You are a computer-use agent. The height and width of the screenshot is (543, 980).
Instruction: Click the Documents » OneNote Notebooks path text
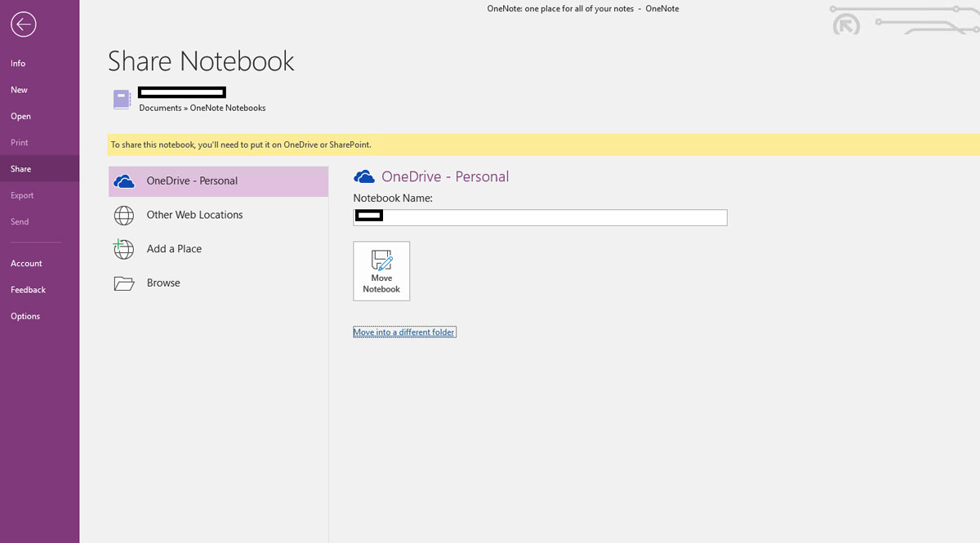(203, 108)
